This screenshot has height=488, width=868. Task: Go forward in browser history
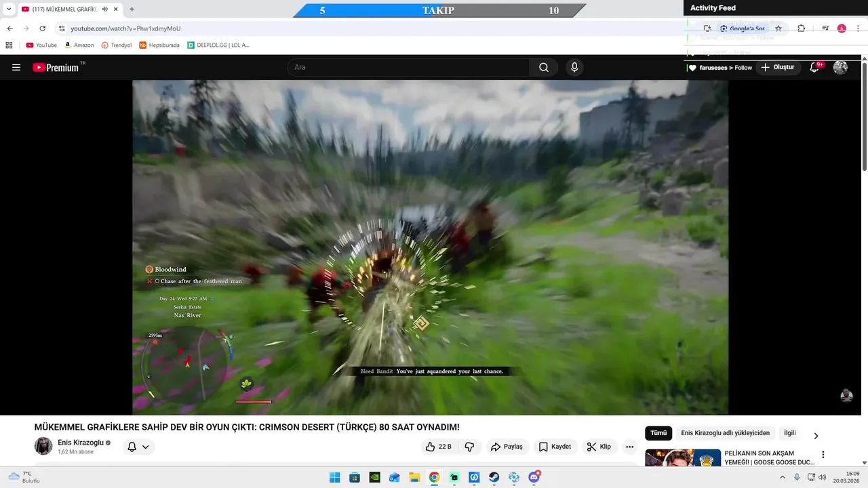click(26, 28)
